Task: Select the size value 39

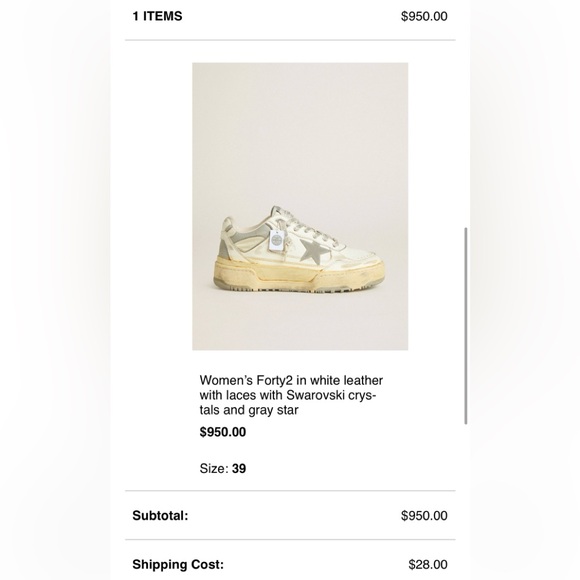Action: click(239, 469)
